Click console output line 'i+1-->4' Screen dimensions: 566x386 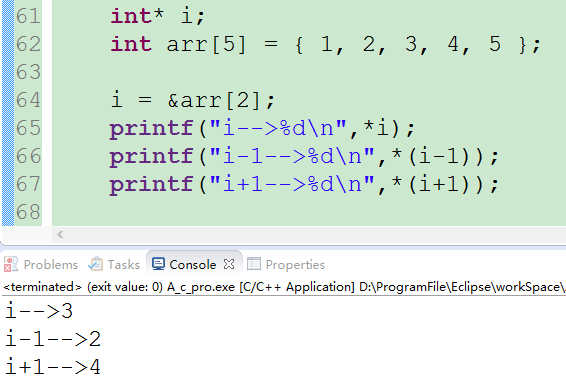pyautogui.click(x=53, y=367)
